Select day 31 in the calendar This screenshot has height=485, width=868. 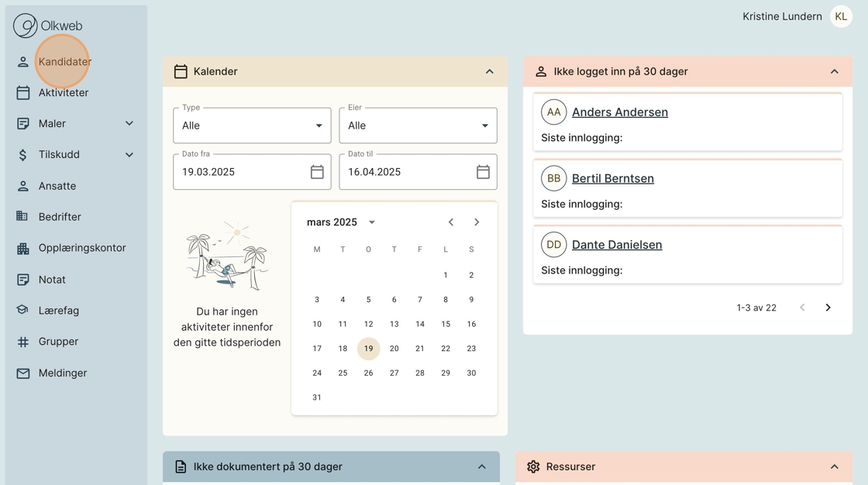[x=317, y=397]
